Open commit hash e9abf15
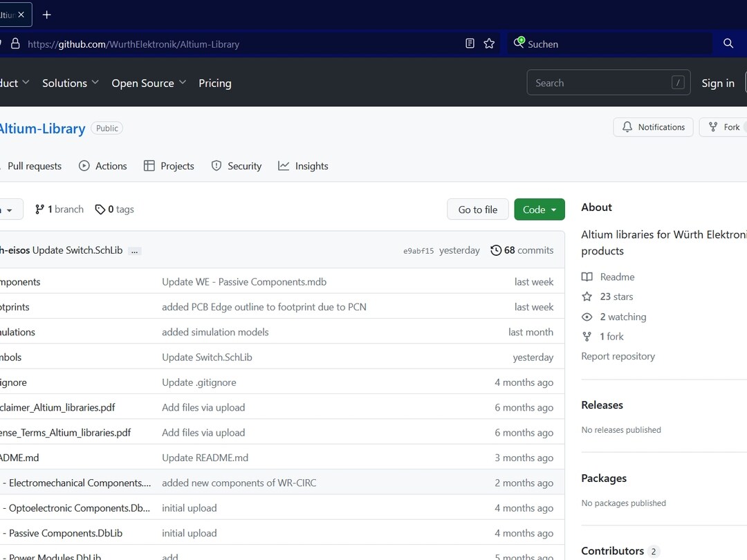This screenshot has height=560, width=747. tap(418, 251)
